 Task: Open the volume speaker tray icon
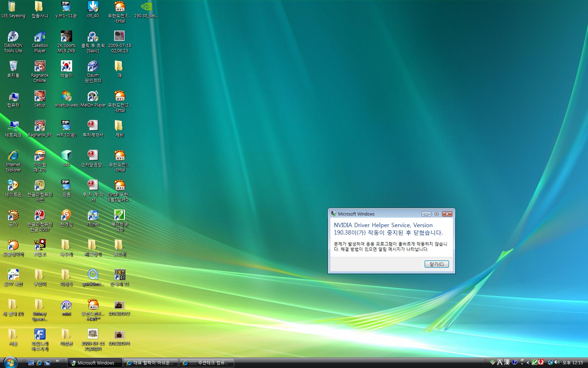tap(556, 362)
